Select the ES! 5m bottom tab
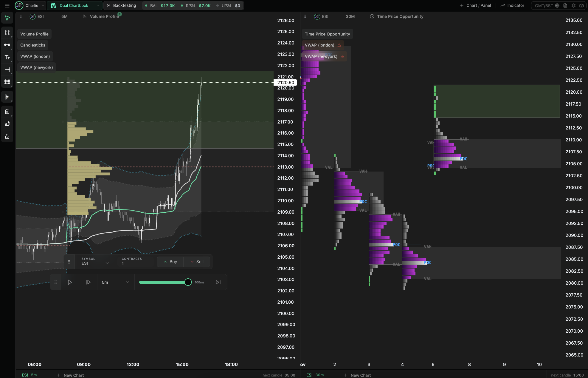Screen dimensions: 588x378 tap(30, 375)
